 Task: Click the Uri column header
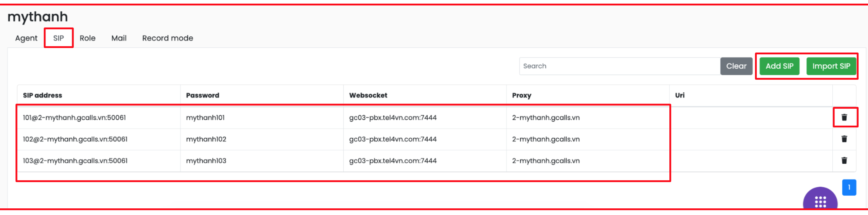pyautogui.click(x=680, y=95)
